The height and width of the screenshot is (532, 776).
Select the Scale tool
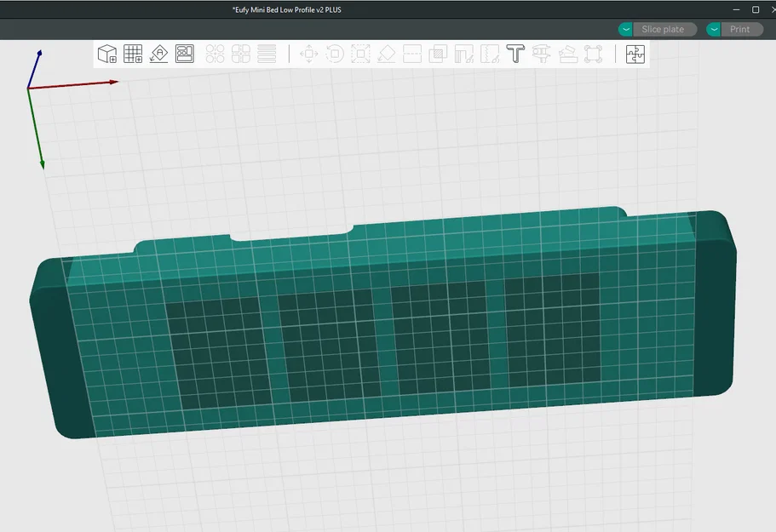pos(361,54)
